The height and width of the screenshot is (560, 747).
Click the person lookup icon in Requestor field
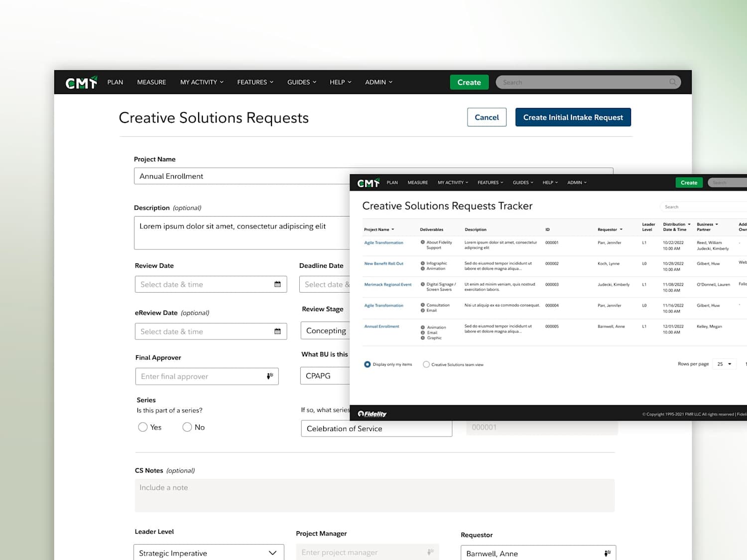608,554
